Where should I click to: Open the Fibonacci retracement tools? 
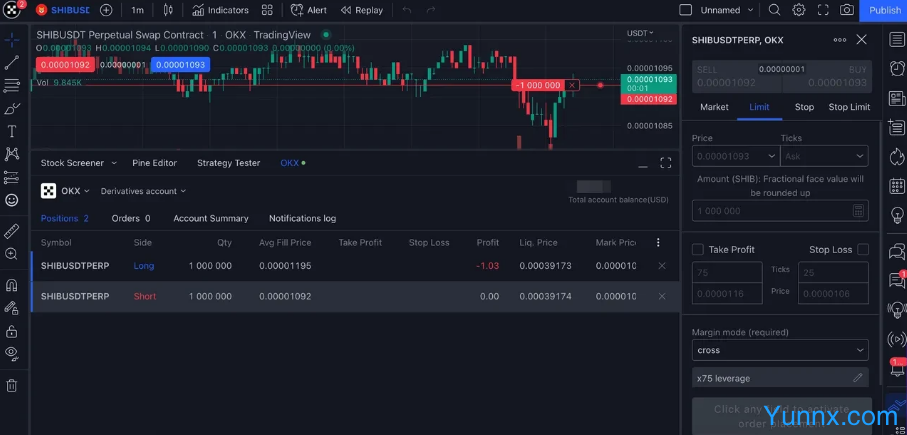coord(12,86)
